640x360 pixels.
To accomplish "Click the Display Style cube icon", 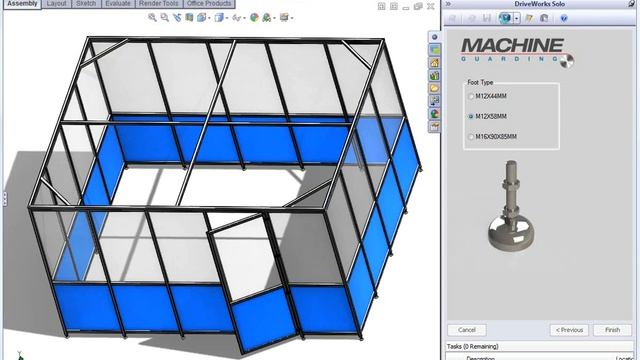I will pos(219,18).
